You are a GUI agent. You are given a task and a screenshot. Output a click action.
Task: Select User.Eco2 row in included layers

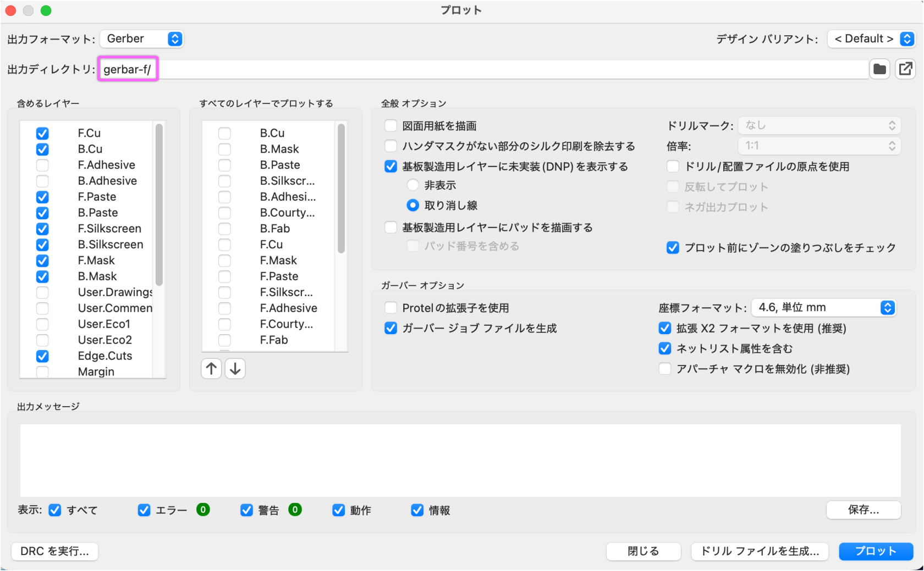point(86,341)
